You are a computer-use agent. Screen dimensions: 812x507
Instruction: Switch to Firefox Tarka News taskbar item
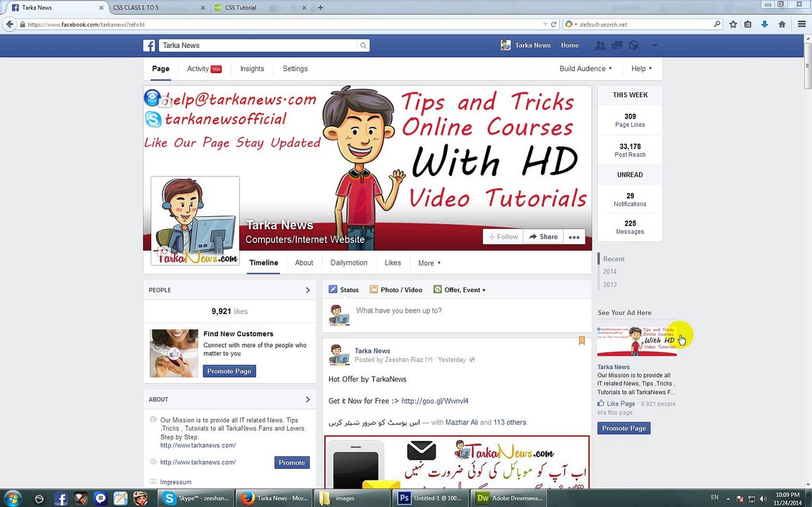pos(275,498)
